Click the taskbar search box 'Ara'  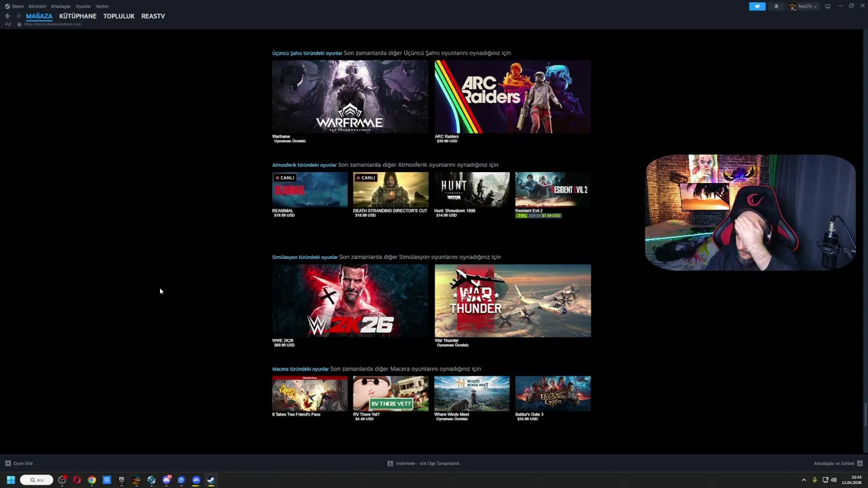[x=37, y=480]
